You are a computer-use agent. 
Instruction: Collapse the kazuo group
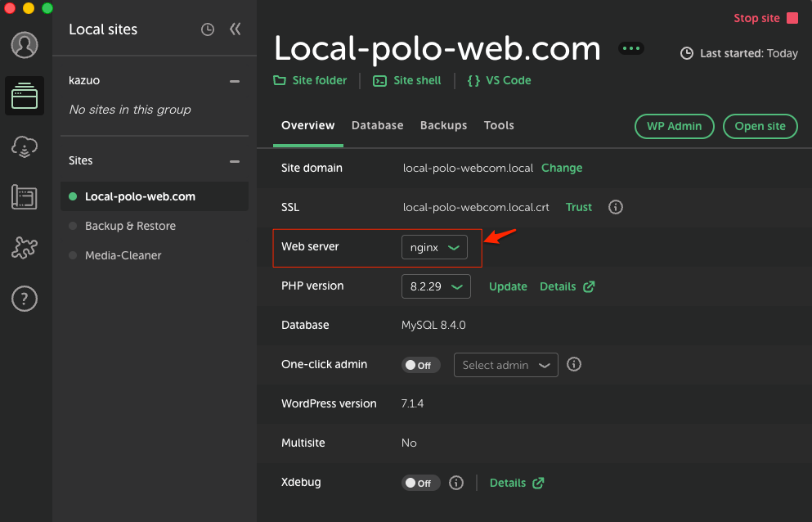(x=235, y=81)
